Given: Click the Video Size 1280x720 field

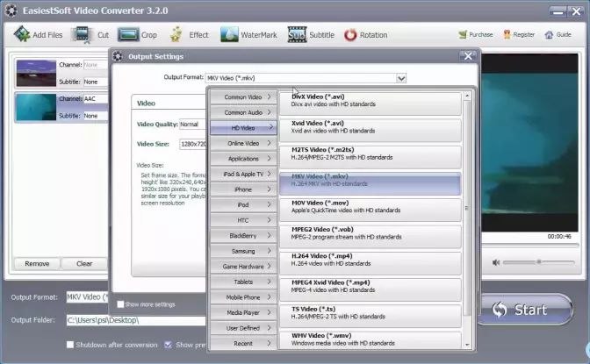Looking at the screenshot, I should click(x=192, y=144).
